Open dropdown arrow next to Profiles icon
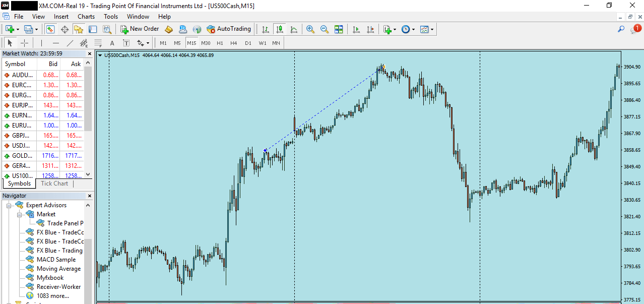Image resolution: width=644 pixels, height=304 pixels. pyautogui.click(x=36, y=30)
